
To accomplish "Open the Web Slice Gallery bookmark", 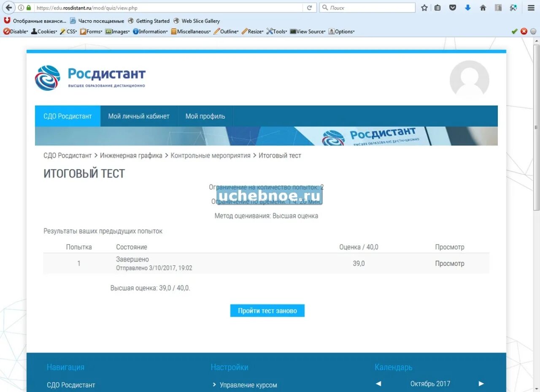I will (197, 21).
